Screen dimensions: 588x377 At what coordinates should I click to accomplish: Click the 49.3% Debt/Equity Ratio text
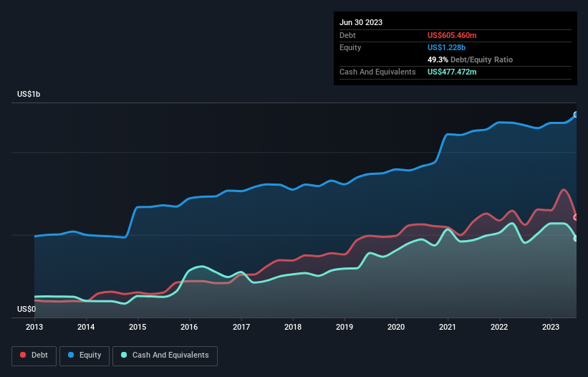pyautogui.click(x=470, y=59)
